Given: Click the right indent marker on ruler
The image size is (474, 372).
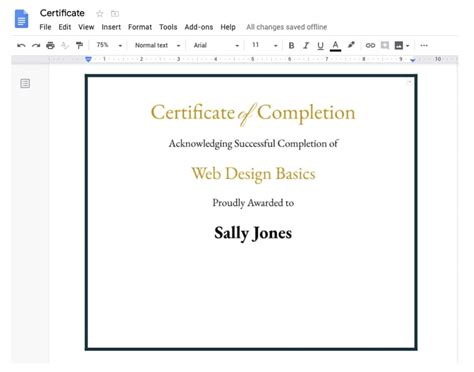Looking at the screenshot, I should [413, 60].
